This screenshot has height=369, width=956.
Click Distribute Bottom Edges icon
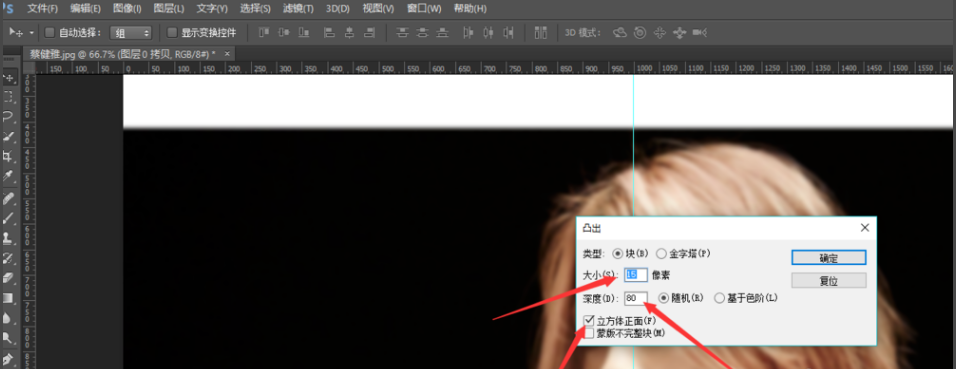[443, 32]
